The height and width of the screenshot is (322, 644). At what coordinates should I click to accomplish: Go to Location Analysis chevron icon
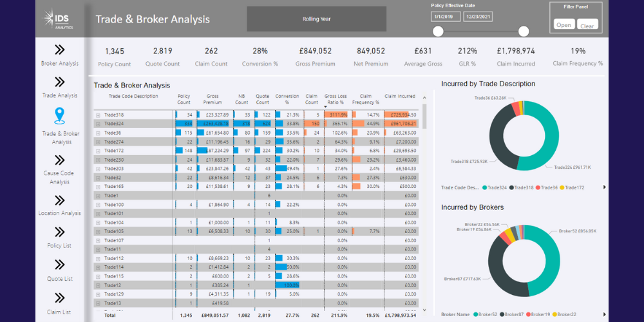pos(60,200)
